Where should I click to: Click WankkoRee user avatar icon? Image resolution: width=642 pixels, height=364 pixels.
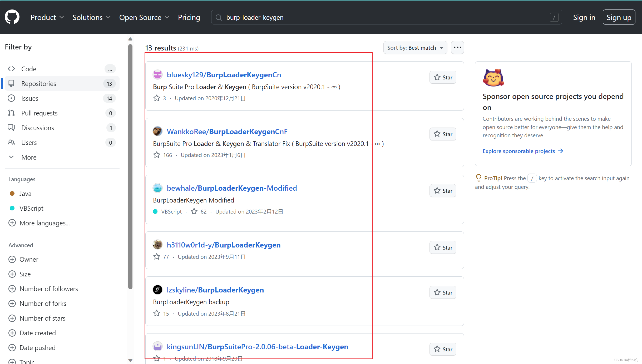[x=157, y=131]
